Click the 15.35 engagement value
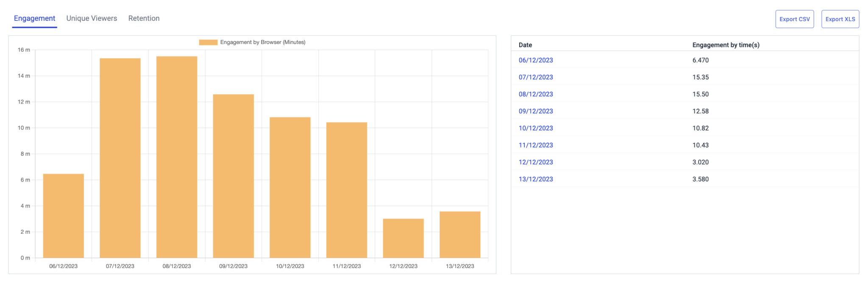The image size is (868, 283). coord(701,77)
